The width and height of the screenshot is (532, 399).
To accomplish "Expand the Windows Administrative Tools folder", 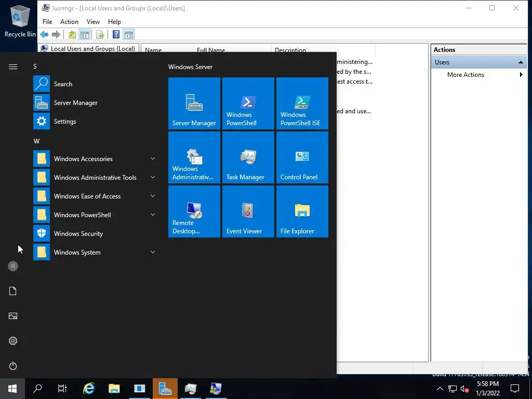I will tap(153, 177).
